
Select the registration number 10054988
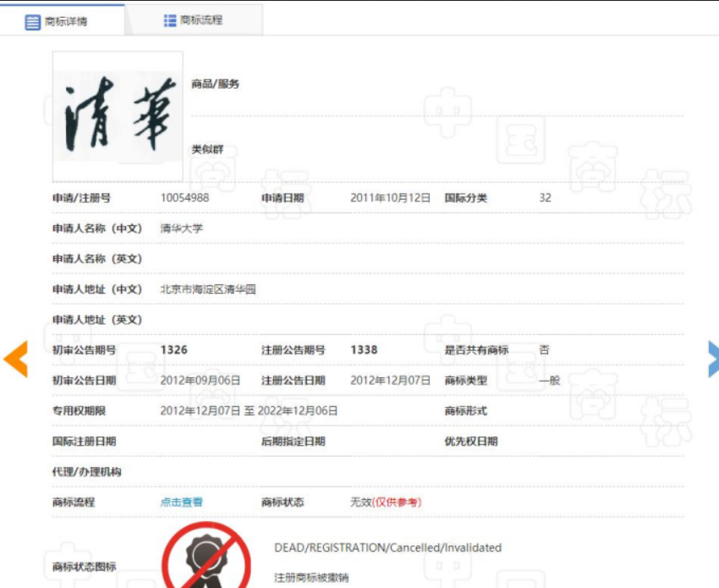[x=184, y=198]
